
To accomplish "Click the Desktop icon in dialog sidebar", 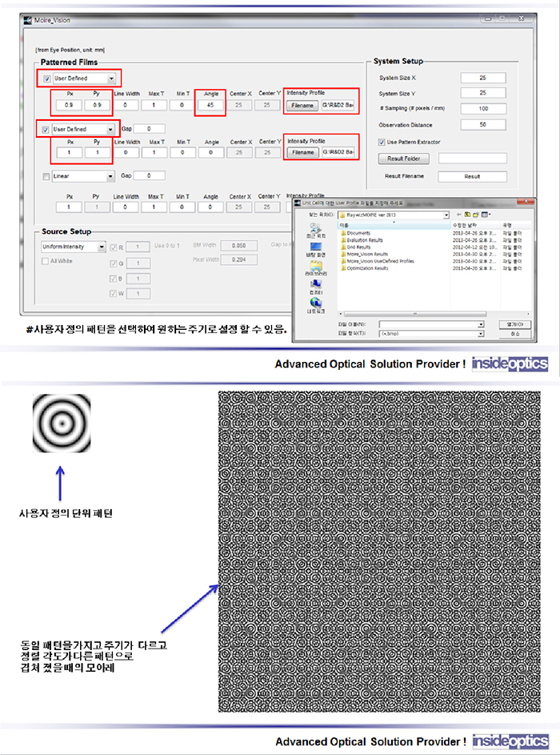I will [315, 251].
